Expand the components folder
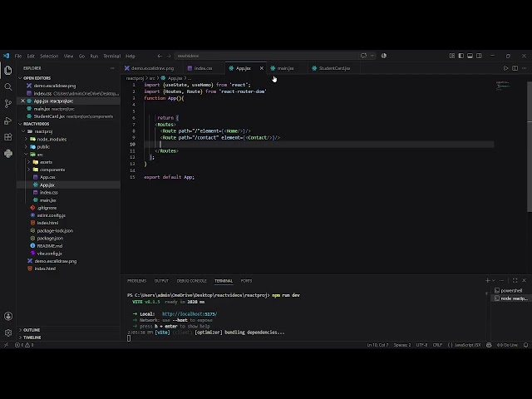The image size is (532, 399). click(68, 170)
